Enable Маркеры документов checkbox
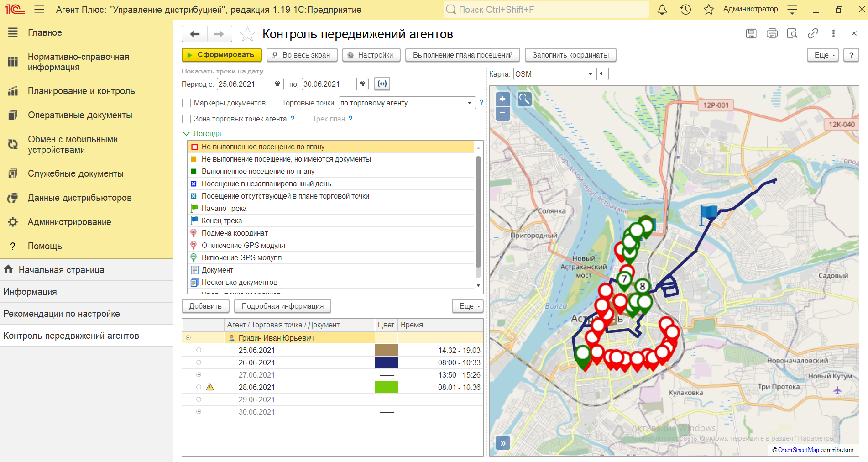 186,103
